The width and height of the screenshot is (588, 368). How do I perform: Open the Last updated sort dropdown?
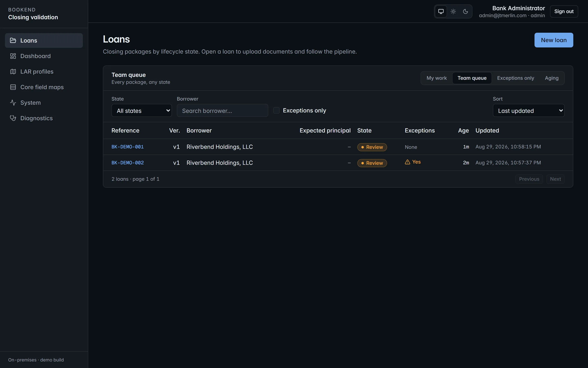[528, 111]
